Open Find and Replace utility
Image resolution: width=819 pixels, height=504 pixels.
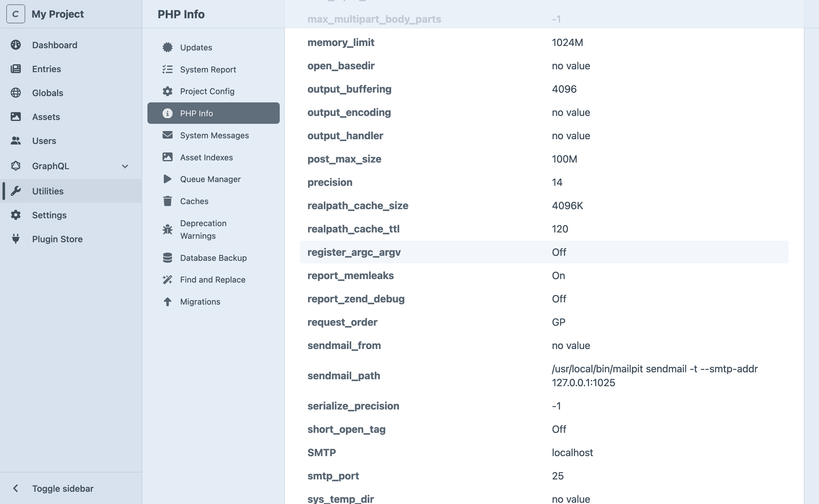pos(213,280)
